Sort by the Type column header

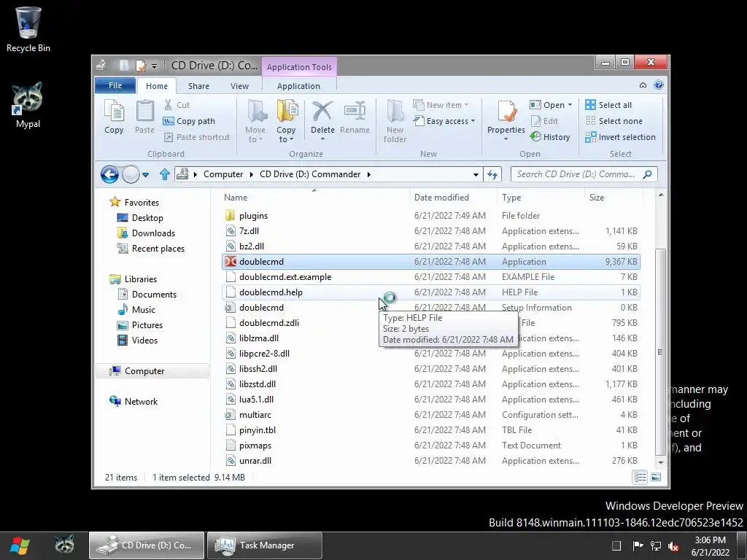(x=541, y=197)
